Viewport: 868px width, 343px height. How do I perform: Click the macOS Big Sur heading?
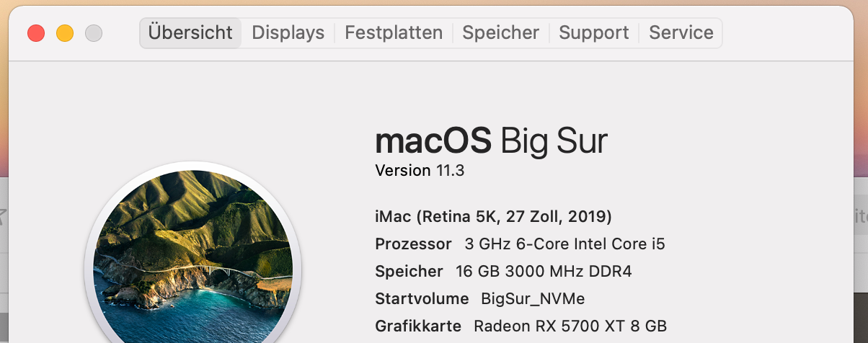pyautogui.click(x=491, y=141)
